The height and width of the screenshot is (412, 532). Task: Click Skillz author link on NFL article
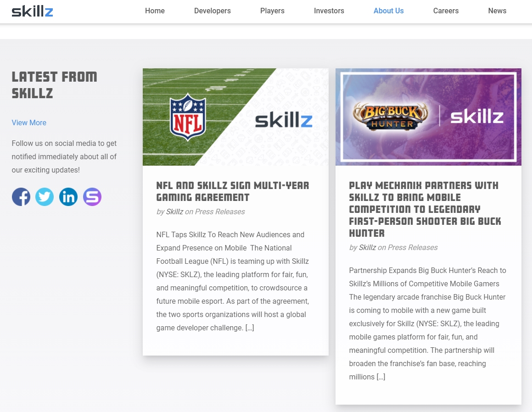click(x=174, y=212)
